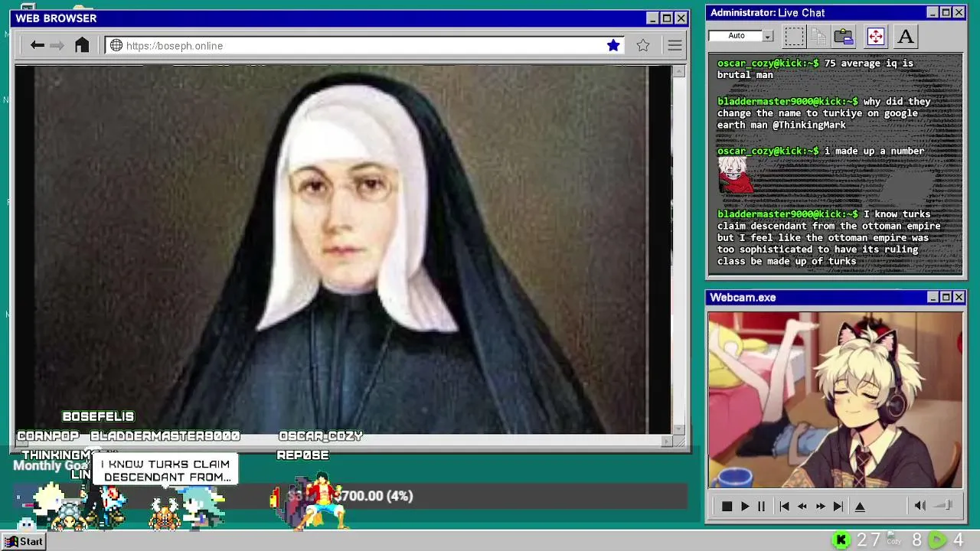Click the OSCAR_COZY name label

[x=321, y=435]
